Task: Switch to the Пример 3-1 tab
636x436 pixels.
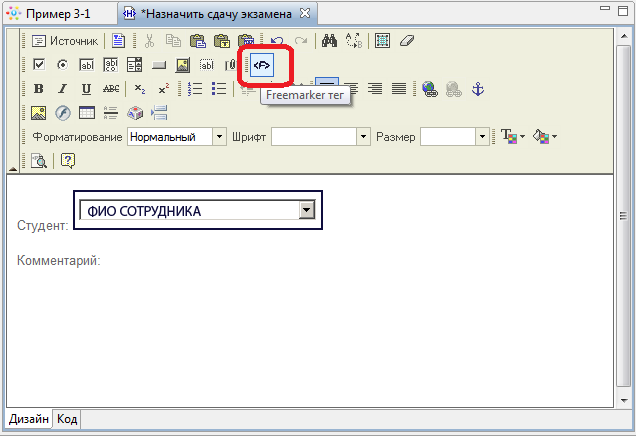Action: pos(56,13)
